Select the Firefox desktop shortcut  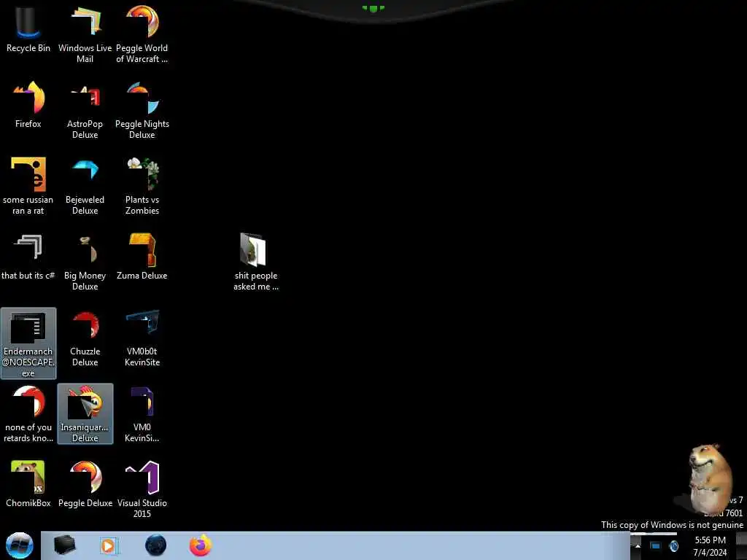click(x=28, y=105)
